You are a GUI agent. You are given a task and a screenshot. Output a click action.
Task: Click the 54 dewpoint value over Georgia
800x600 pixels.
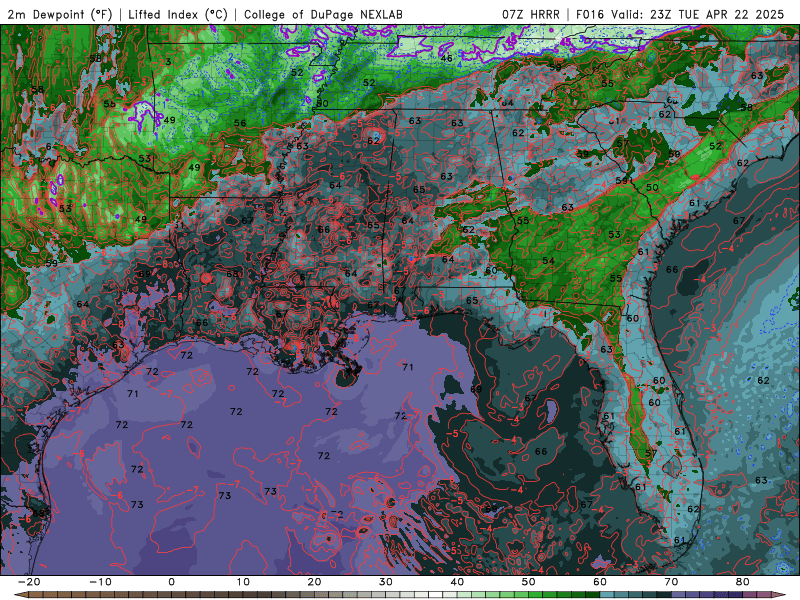coord(548,261)
